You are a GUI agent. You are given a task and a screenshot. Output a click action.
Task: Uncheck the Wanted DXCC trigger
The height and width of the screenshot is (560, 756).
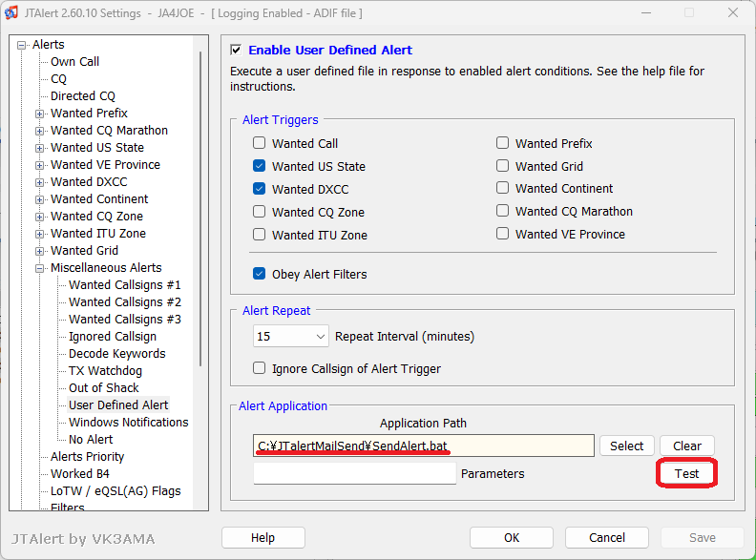[259, 189]
